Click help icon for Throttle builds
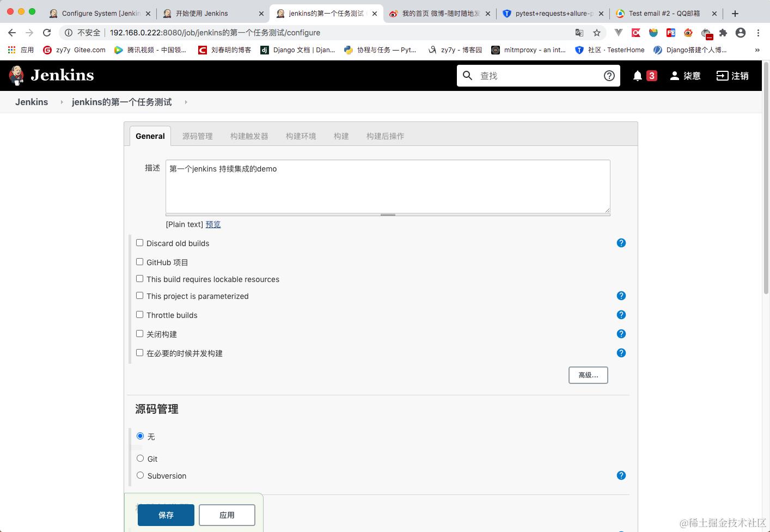This screenshot has height=532, width=770. [x=621, y=315]
